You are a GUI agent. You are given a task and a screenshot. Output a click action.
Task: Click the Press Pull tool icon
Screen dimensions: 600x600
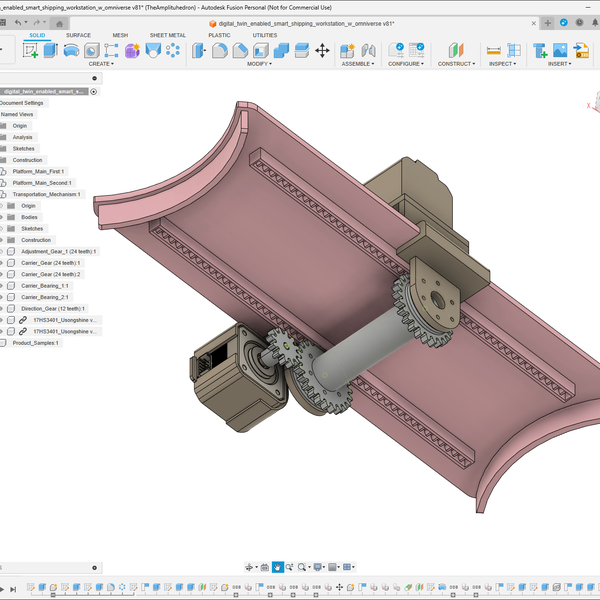199,50
